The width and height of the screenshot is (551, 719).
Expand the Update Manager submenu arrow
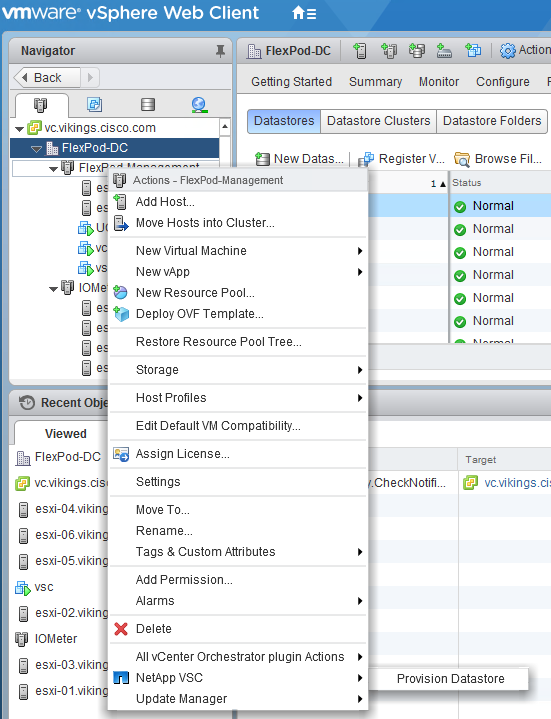click(x=360, y=699)
